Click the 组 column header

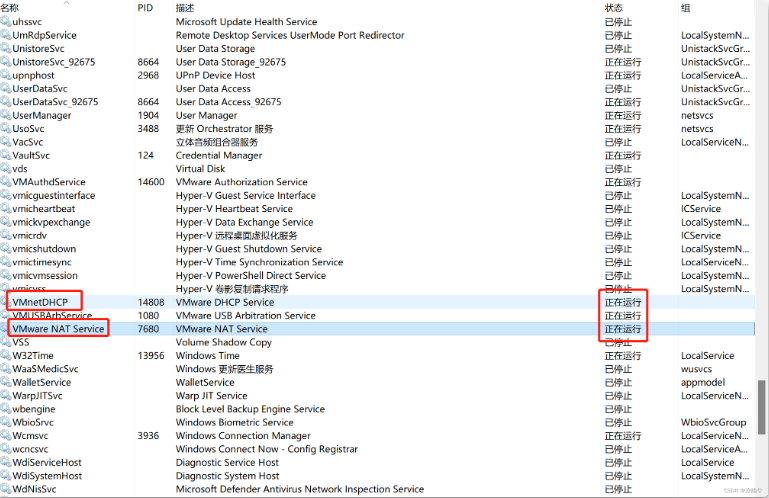[x=686, y=8]
